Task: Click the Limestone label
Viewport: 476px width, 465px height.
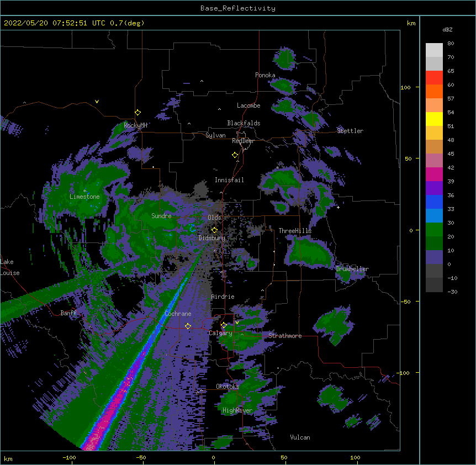Action: (x=84, y=197)
